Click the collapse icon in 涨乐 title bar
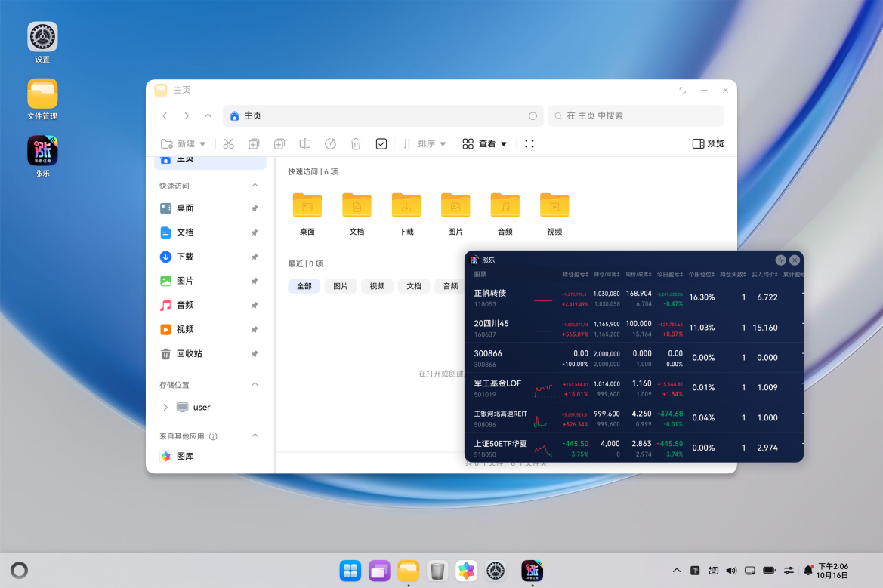Viewport: 883px width, 588px height. (x=780, y=260)
